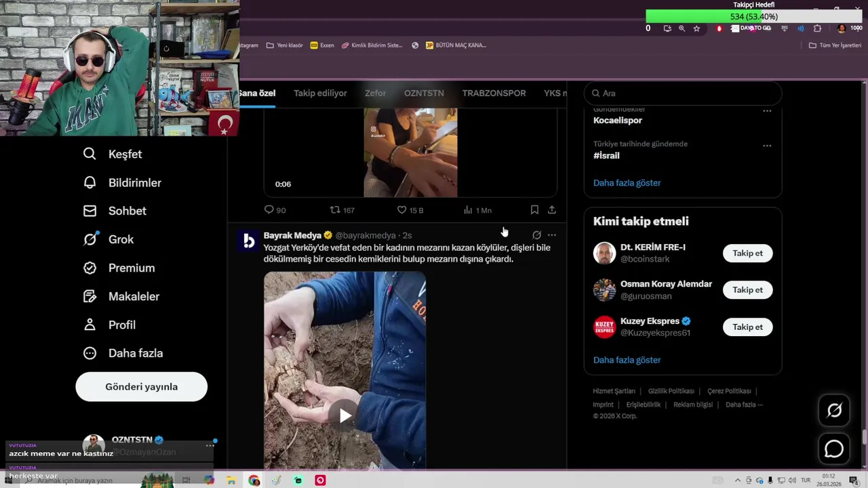
Task: Open more options on Bayrak Medya post
Action: pyautogui.click(x=552, y=235)
